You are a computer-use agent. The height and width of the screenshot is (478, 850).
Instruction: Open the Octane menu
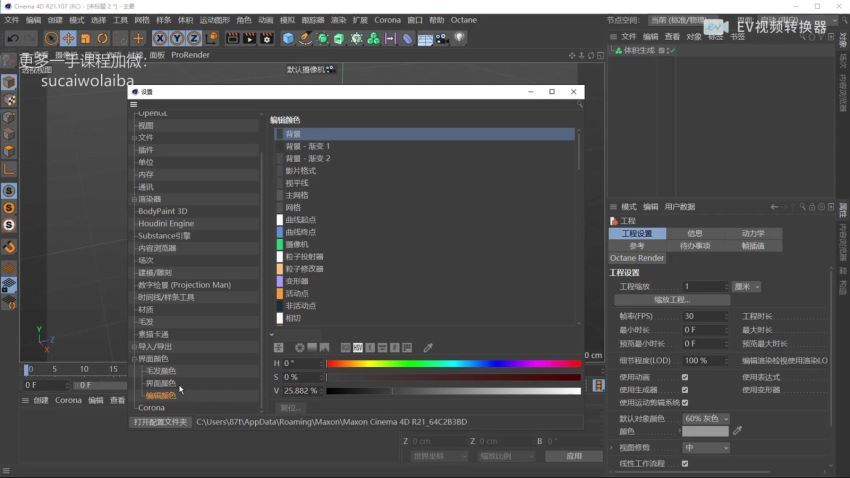coord(463,20)
